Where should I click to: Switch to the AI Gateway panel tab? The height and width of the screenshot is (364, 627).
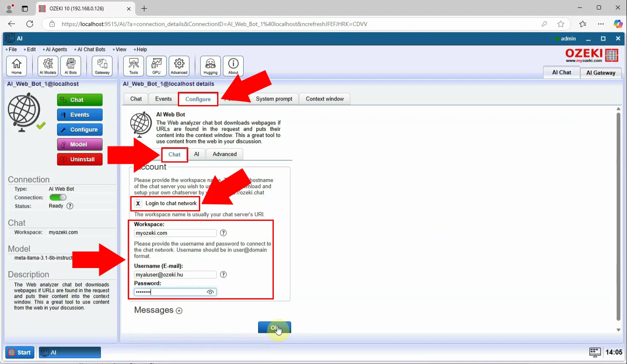[601, 73]
